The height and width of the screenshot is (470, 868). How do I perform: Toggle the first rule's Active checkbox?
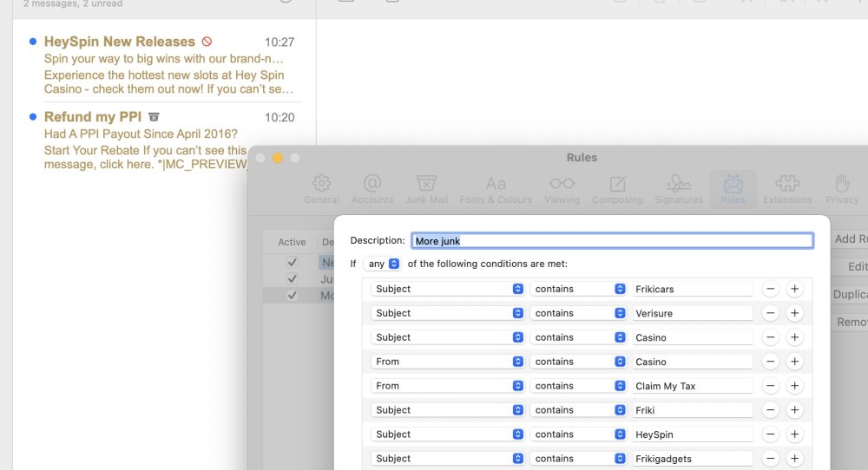[293, 262]
